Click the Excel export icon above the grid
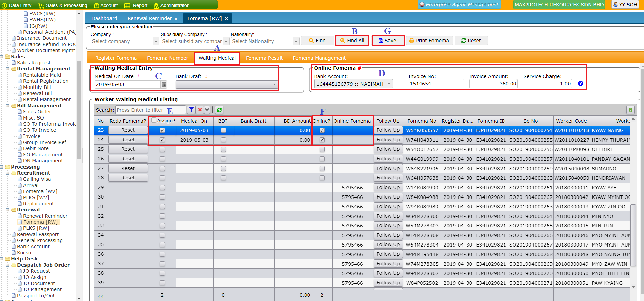The height and width of the screenshot is (301, 644). 630,110
